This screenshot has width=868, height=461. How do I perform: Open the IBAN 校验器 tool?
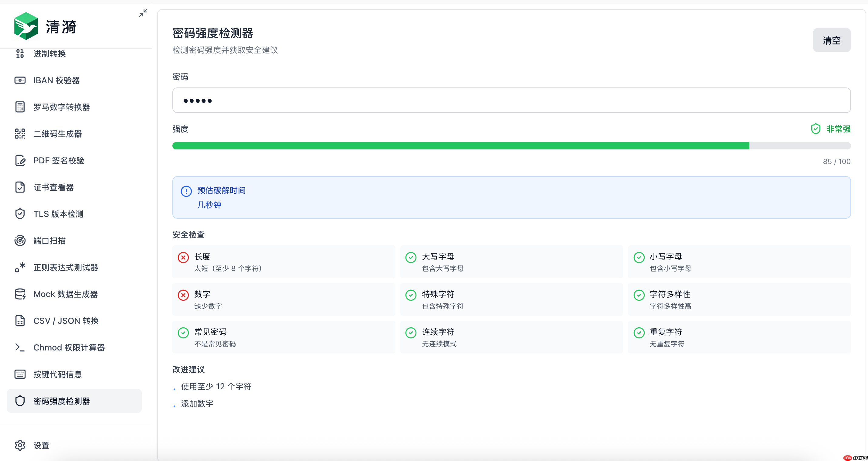(57, 80)
